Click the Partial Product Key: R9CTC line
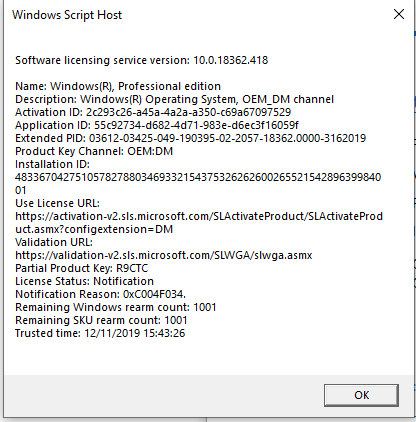The height and width of the screenshot is (422, 416). point(82,268)
